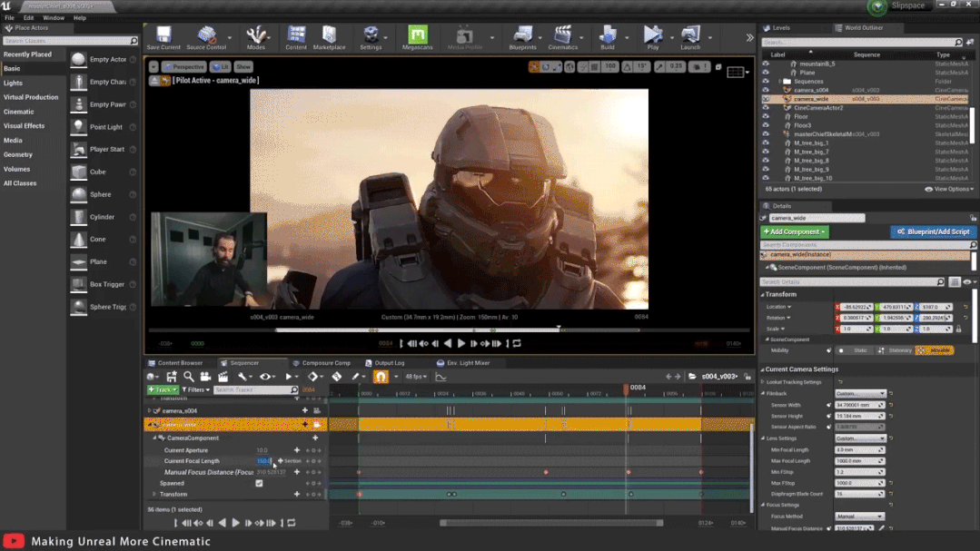Open the Marketplace from the toolbar
Image resolution: width=980 pixels, height=551 pixels.
tap(329, 36)
